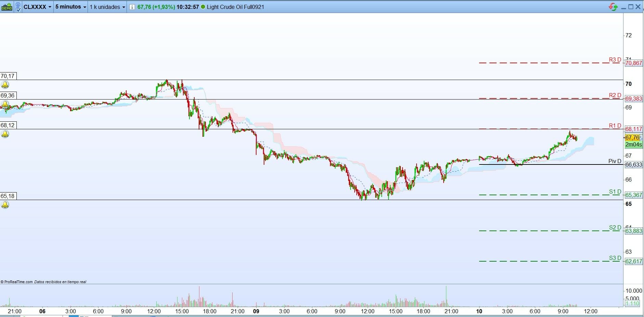Click the 10:32:57 clock in header
644x317 pixels.
pos(188,7)
